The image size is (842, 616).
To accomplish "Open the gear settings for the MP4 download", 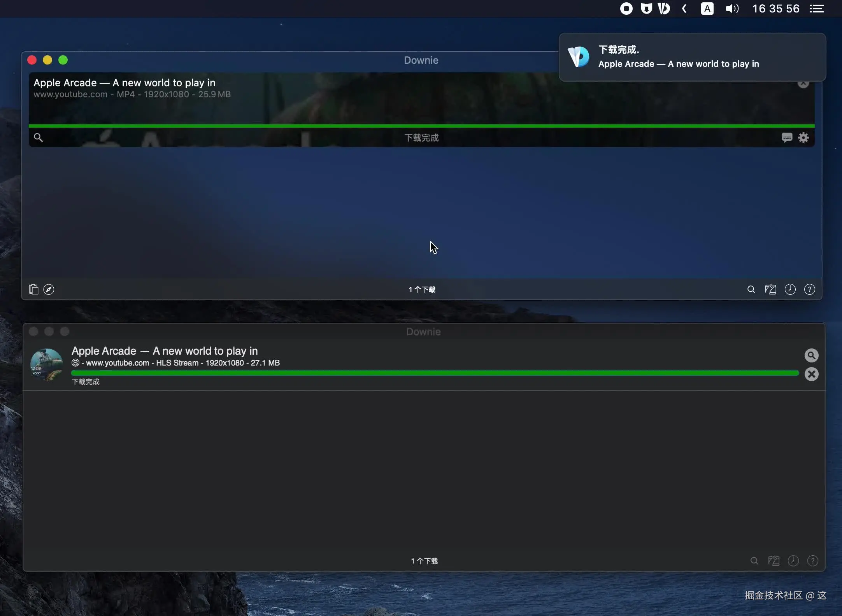I will point(803,138).
